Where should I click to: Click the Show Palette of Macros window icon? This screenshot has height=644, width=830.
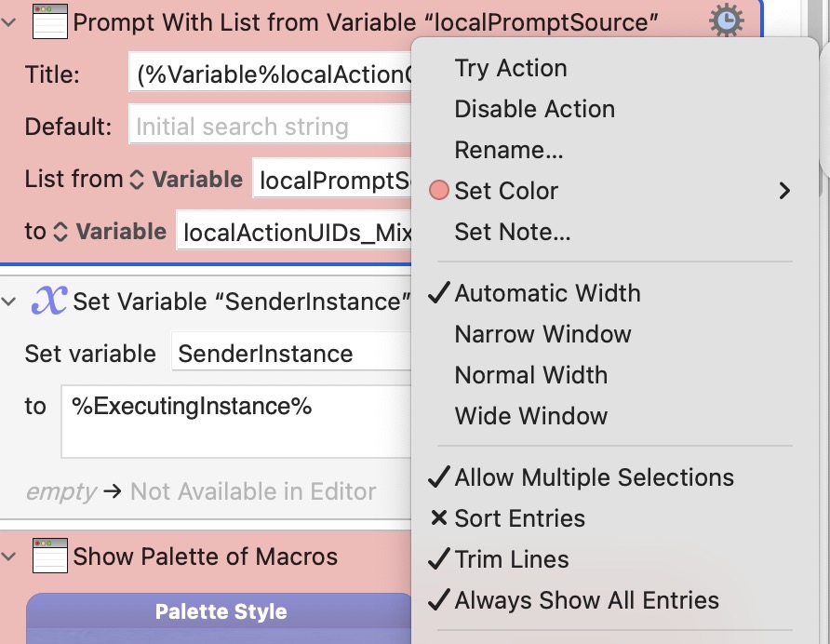tap(49, 556)
